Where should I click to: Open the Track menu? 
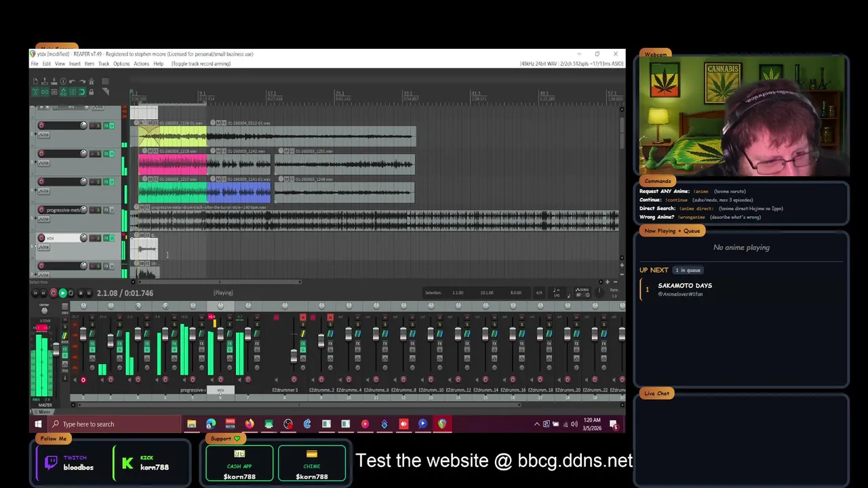click(x=104, y=64)
